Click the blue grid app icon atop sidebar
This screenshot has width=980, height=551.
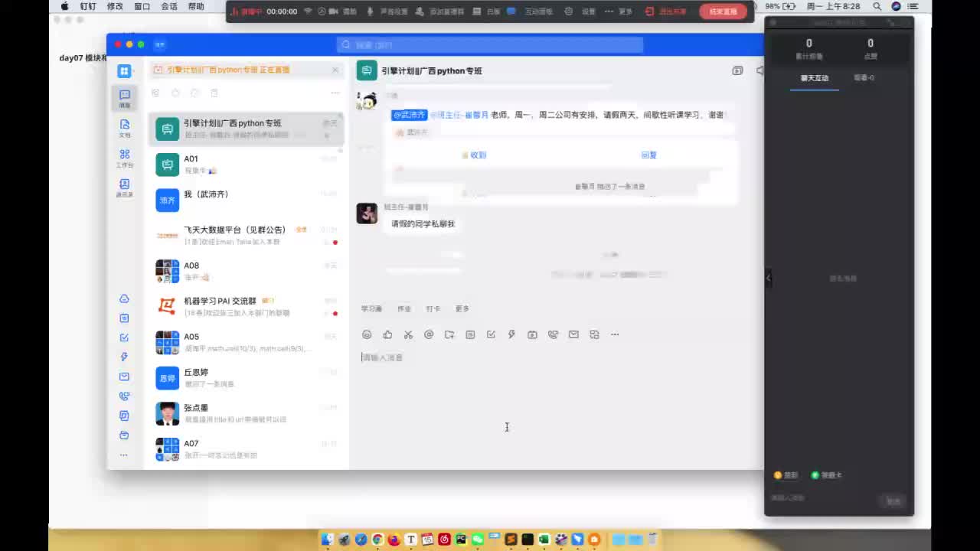point(124,71)
